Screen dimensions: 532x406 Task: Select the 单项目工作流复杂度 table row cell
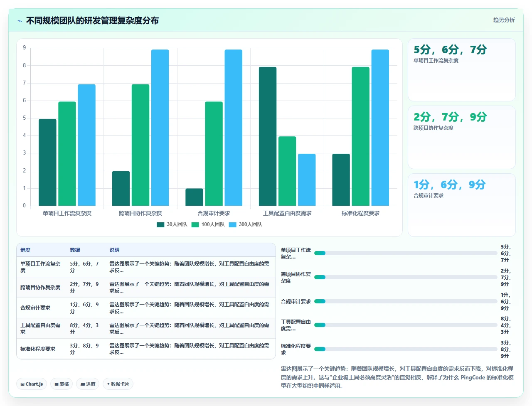point(41,267)
